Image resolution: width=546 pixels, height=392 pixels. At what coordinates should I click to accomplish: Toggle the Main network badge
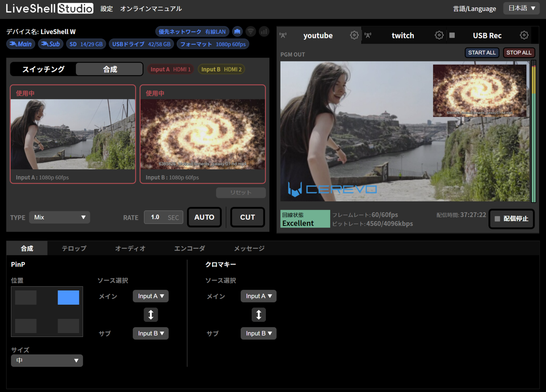pos(20,44)
